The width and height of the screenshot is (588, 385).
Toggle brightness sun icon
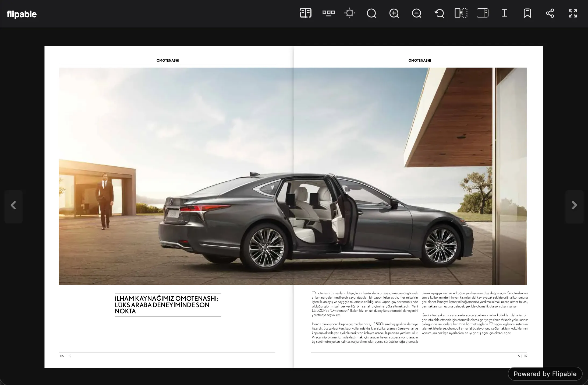(349, 13)
